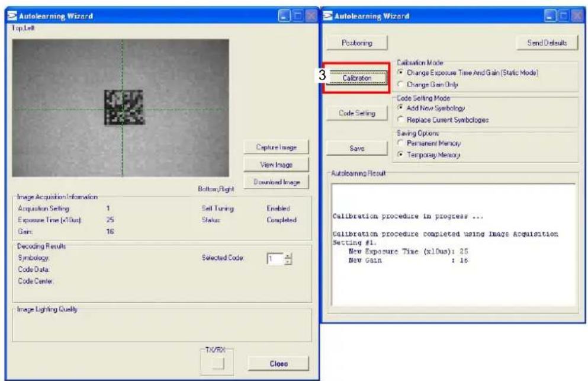Minimize the left Autolearning Wizard window
The height and width of the screenshot is (381, 588).
click(284, 16)
